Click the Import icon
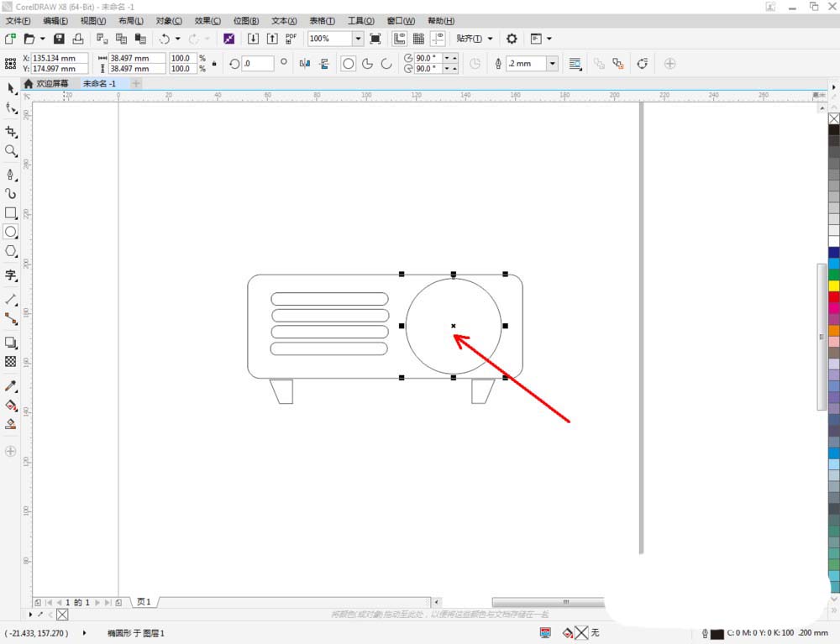The width and height of the screenshot is (840, 644). (x=253, y=39)
